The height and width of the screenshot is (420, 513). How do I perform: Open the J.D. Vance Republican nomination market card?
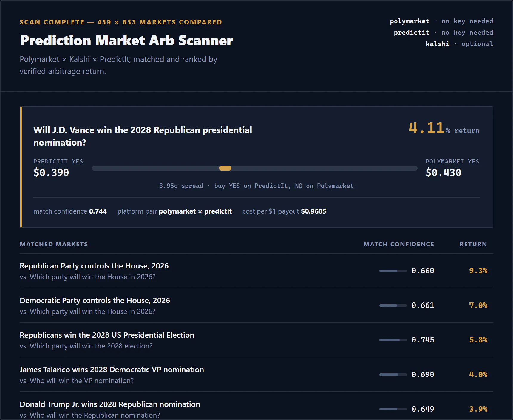click(x=256, y=167)
